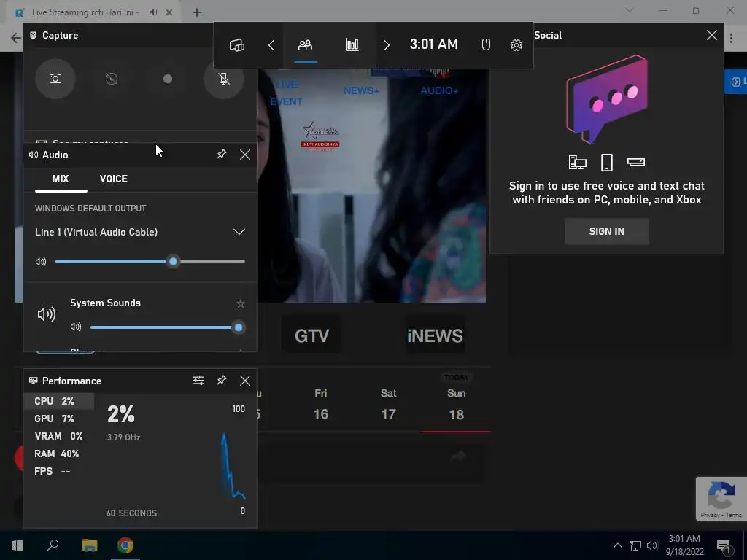
Task: Toggle the Performance widget bar chart icon
Action: pos(352,45)
